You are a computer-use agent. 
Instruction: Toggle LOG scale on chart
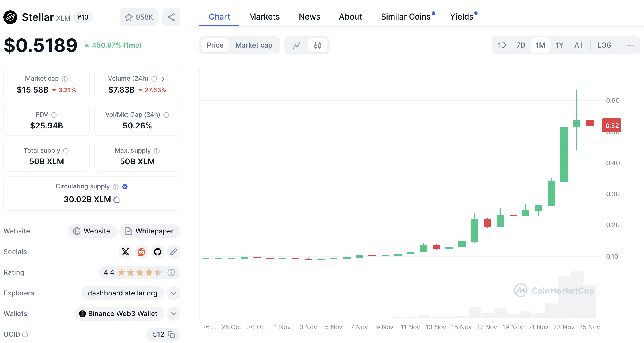tap(604, 45)
